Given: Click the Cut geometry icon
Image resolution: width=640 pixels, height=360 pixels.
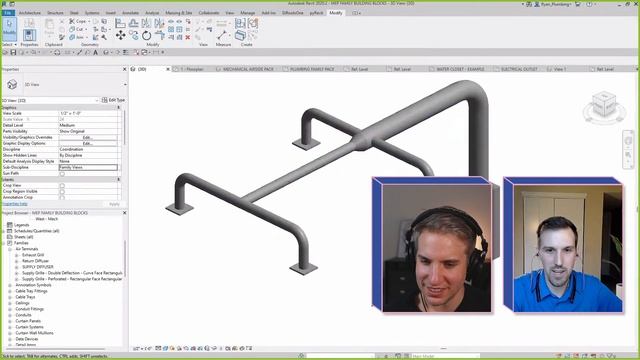Looking at the screenshot, I should tap(72, 29).
